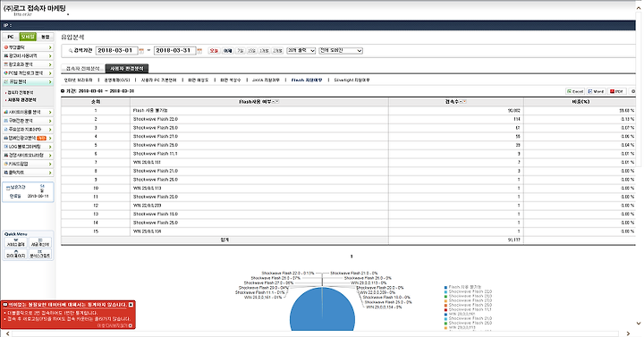This screenshot has width=644, height=337.
Task: Open the 운영체제(O/S) sub-tab
Action: pos(117,80)
